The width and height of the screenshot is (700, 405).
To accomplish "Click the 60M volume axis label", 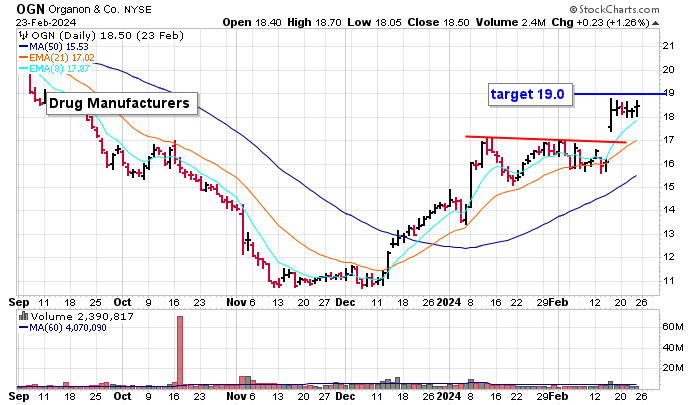I will 672,327.
